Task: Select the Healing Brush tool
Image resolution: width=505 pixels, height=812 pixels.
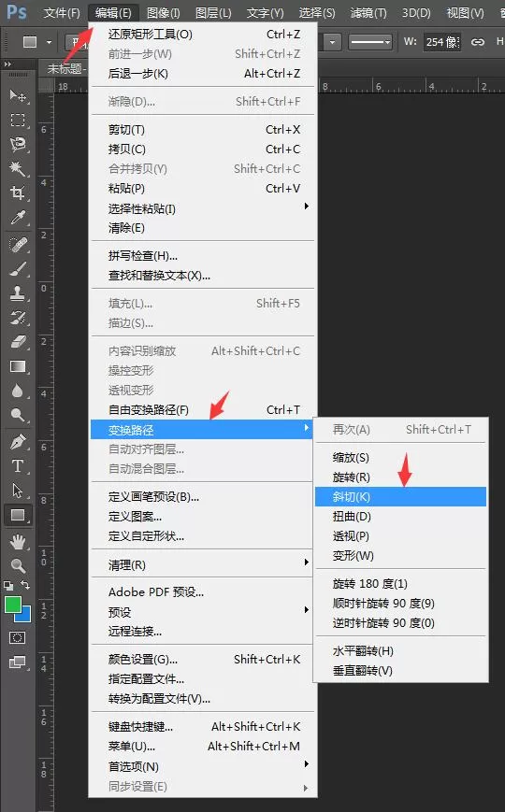Action: [x=18, y=245]
